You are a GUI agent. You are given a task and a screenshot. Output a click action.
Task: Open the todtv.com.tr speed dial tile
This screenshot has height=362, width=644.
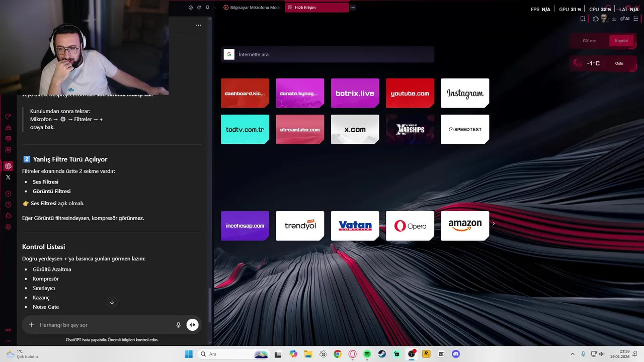click(245, 129)
